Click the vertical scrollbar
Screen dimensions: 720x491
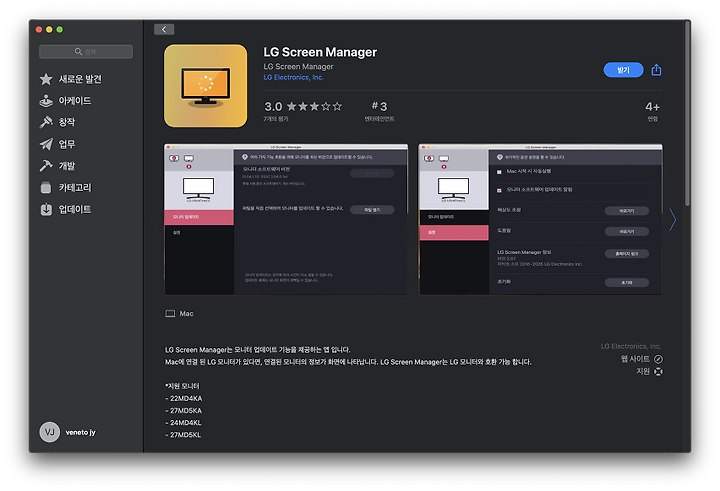[687, 113]
